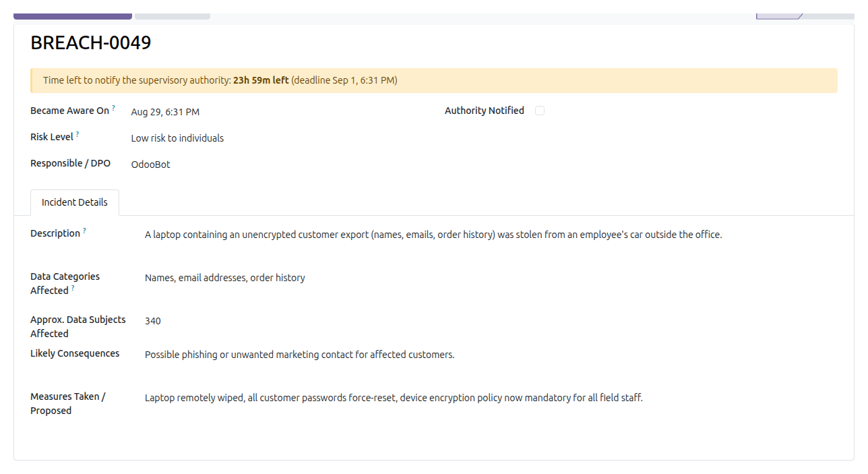
Task: Edit Data Categories field 'Names, email addresses, order history'
Action: [225, 278]
